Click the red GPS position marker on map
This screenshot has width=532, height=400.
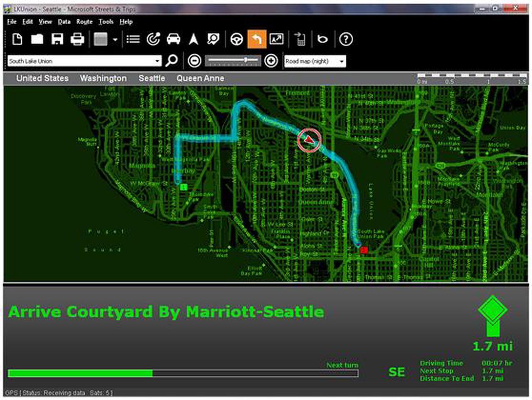coord(309,140)
